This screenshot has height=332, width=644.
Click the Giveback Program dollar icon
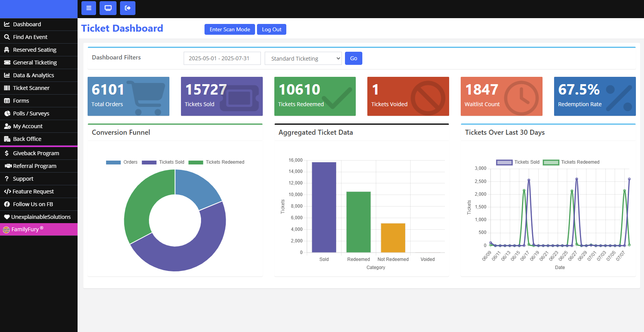(x=7, y=153)
